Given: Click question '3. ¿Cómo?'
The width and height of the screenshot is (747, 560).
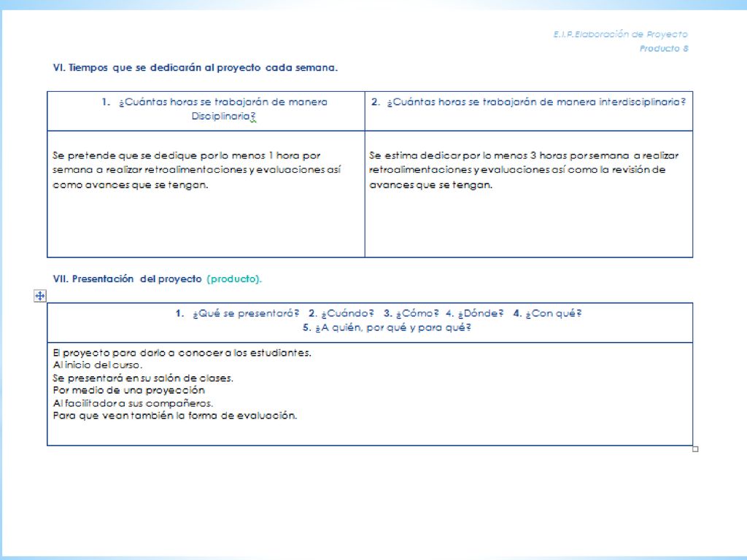Looking at the screenshot, I should tap(411, 314).
